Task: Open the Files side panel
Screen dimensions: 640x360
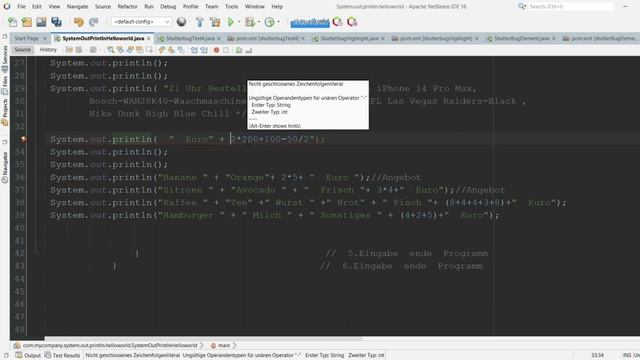Action: (5, 85)
